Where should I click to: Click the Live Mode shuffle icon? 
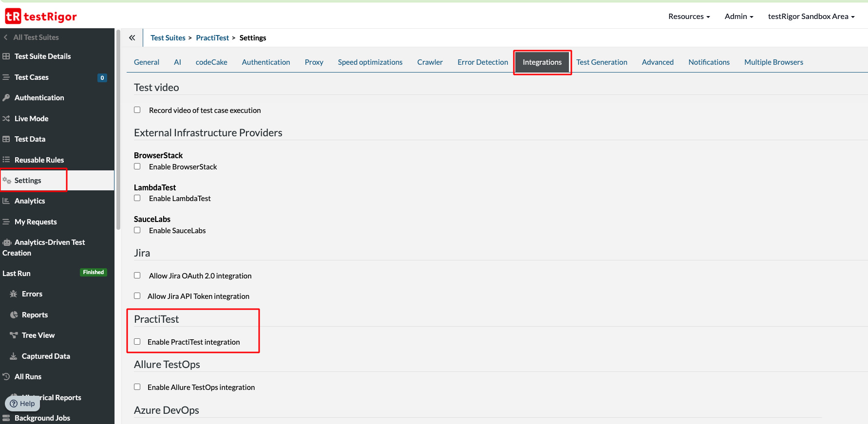coord(6,119)
